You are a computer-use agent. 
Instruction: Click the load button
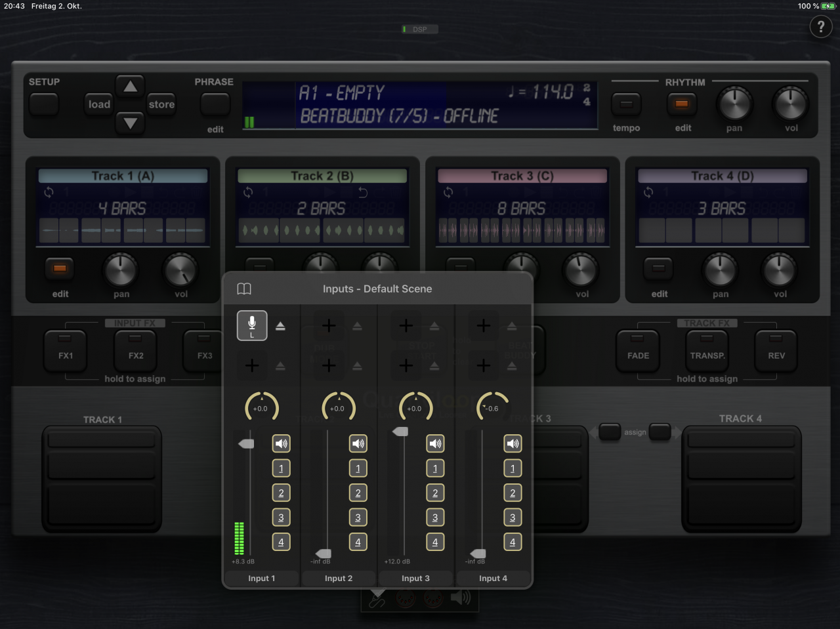pos(99,104)
